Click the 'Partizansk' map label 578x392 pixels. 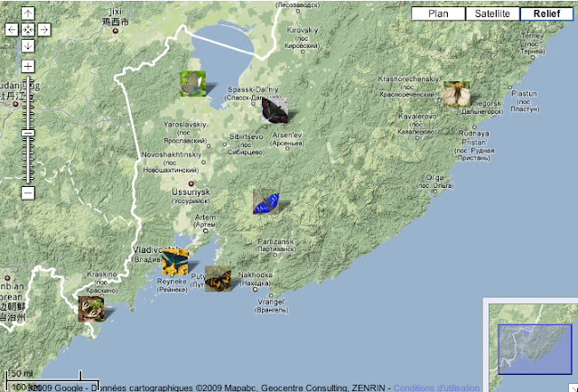pos(275,241)
